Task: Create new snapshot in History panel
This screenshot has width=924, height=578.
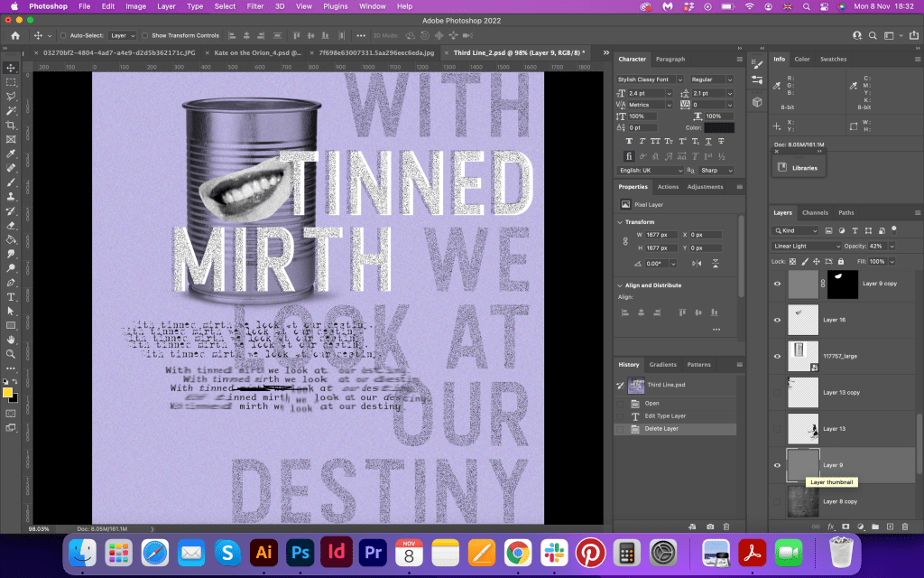Action: [x=710, y=526]
